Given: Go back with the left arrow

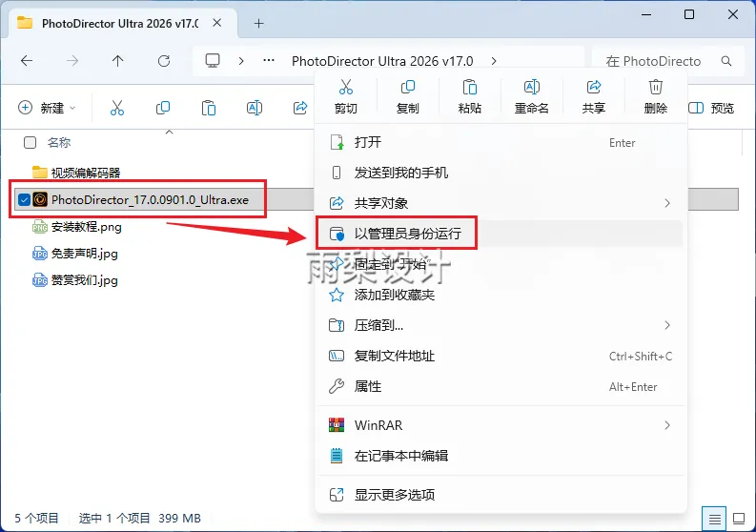Looking at the screenshot, I should pos(27,61).
